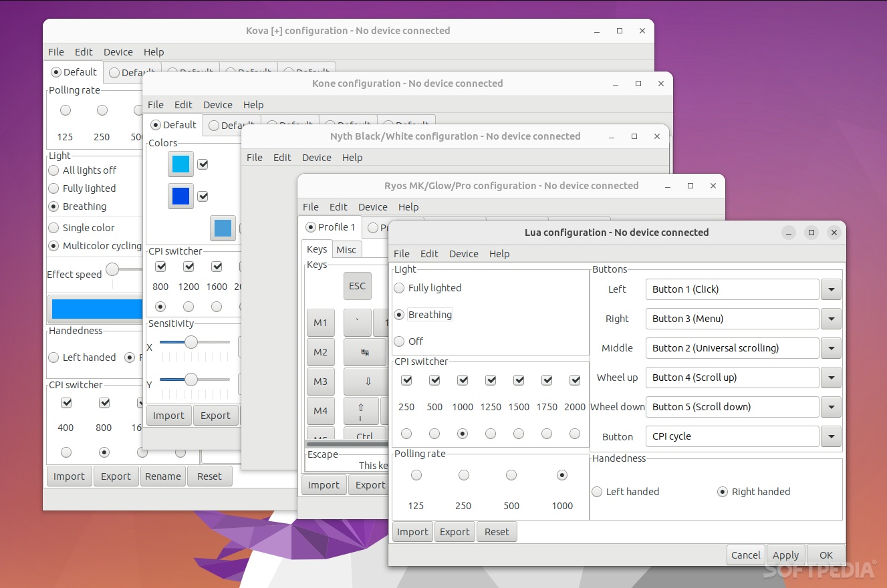
Task: Click the wide blue color bar in Kova
Action: click(97, 309)
